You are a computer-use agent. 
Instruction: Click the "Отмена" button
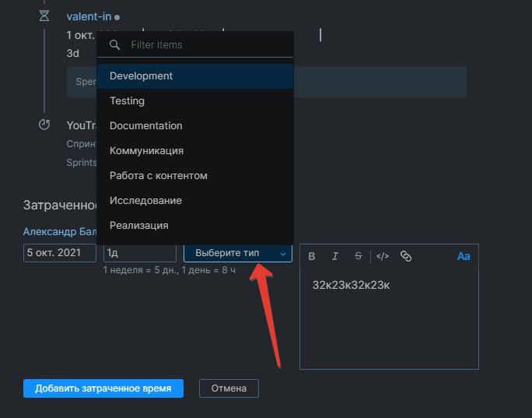(x=229, y=388)
